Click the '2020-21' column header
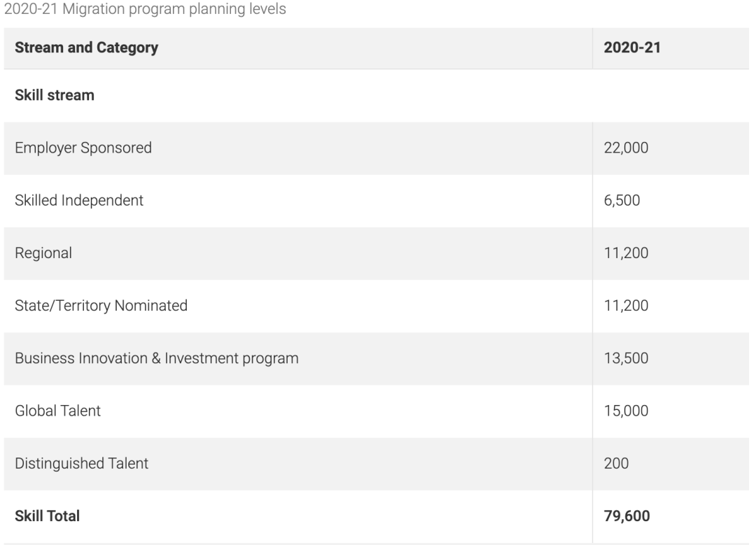 [x=632, y=48]
